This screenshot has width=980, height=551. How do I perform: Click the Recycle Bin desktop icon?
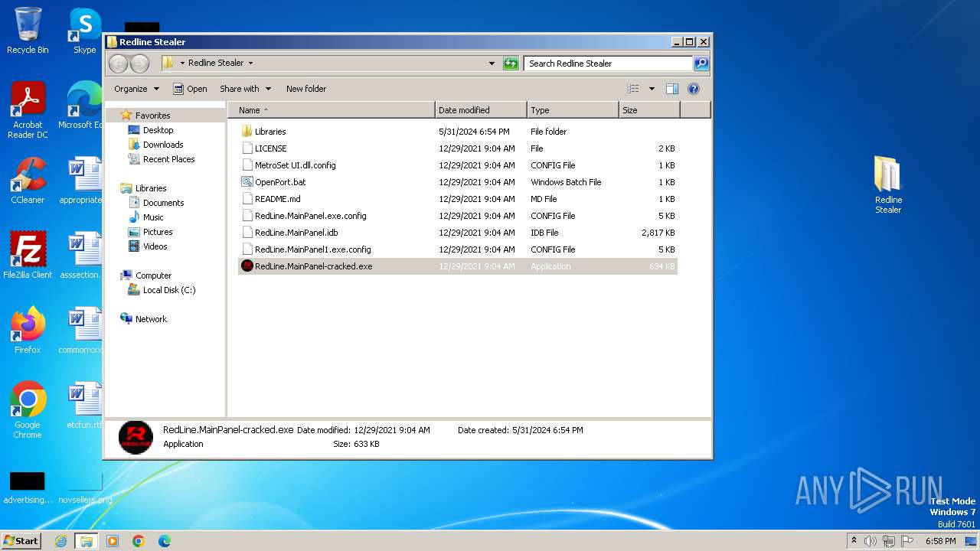28,31
